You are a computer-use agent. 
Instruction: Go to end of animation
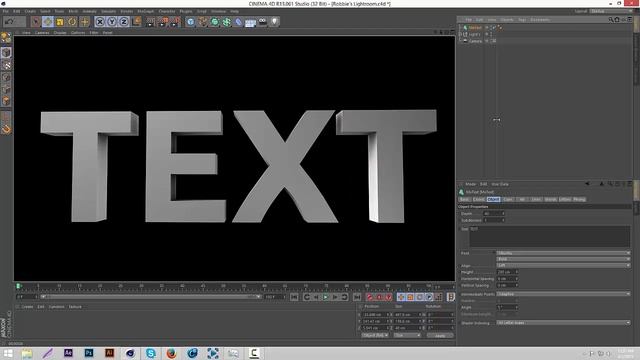pyautogui.click(x=357, y=297)
